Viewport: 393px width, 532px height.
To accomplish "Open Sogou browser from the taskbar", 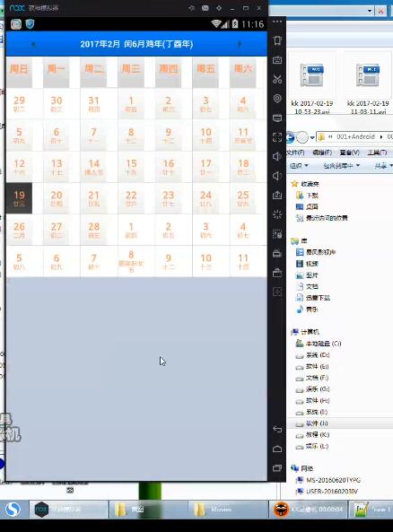I will (x=13, y=510).
